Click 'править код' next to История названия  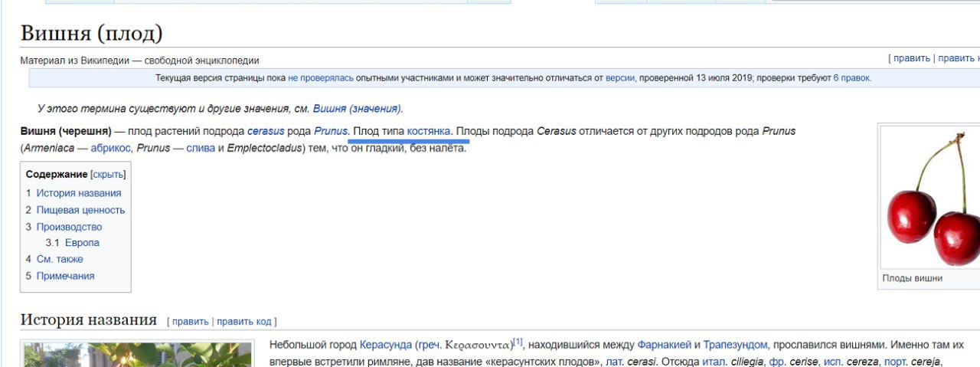pyautogui.click(x=244, y=322)
